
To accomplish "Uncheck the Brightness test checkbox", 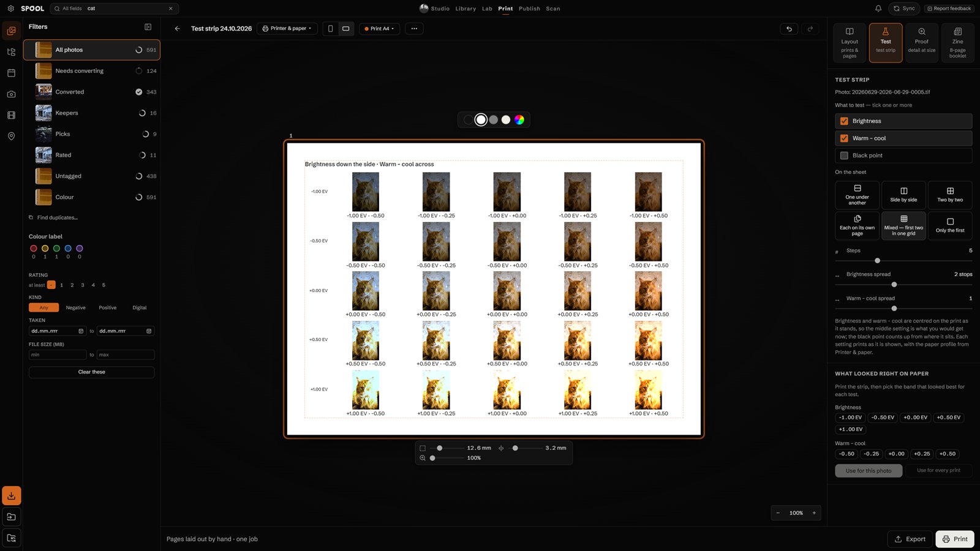I will pyautogui.click(x=844, y=121).
